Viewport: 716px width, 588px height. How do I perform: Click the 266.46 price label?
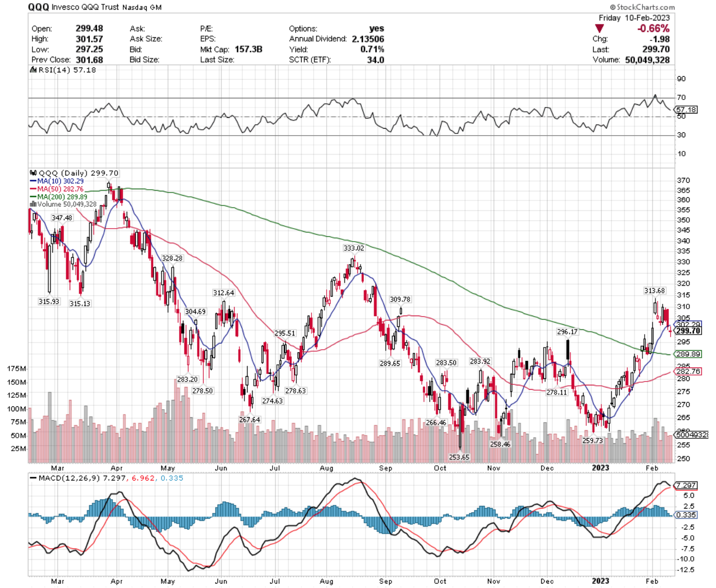436,423
